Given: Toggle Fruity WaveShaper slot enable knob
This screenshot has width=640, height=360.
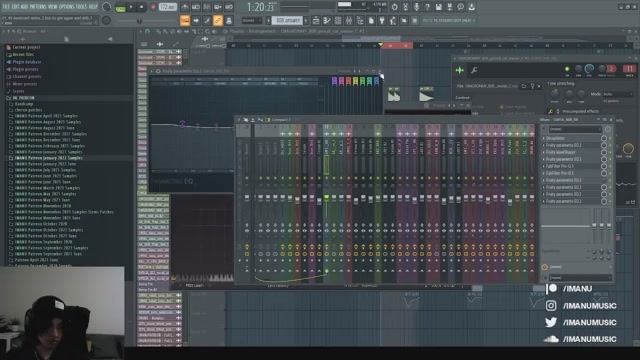Looking at the screenshot, I should pyautogui.click(x=604, y=152).
